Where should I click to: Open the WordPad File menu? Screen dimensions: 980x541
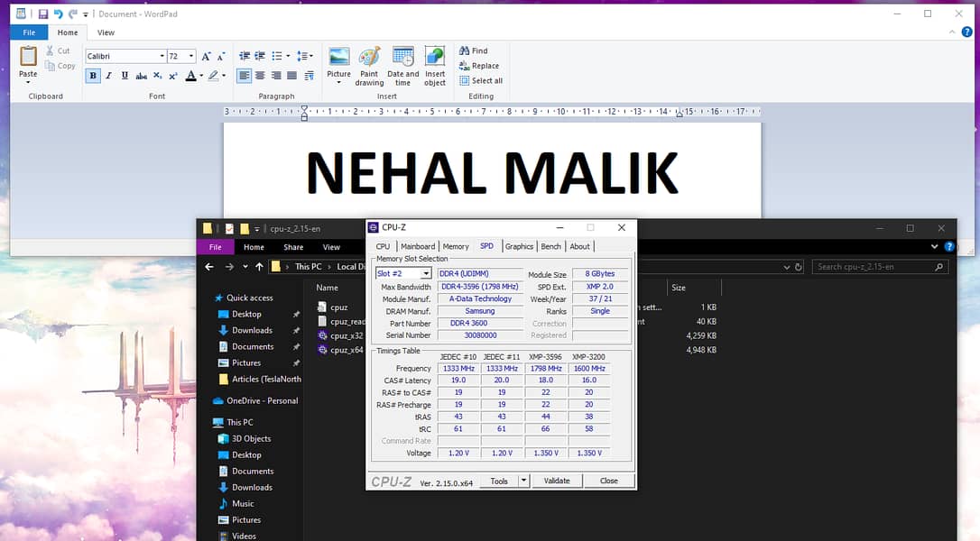tap(29, 32)
